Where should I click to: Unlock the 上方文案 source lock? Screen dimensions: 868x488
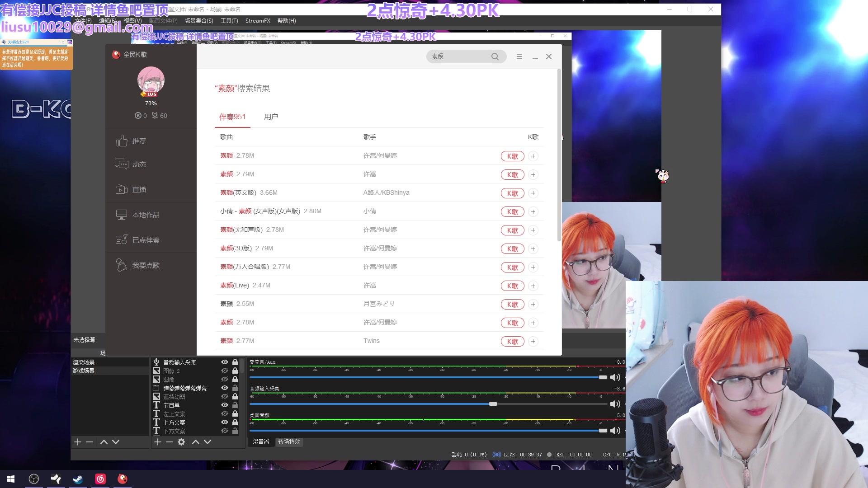[235, 422]
